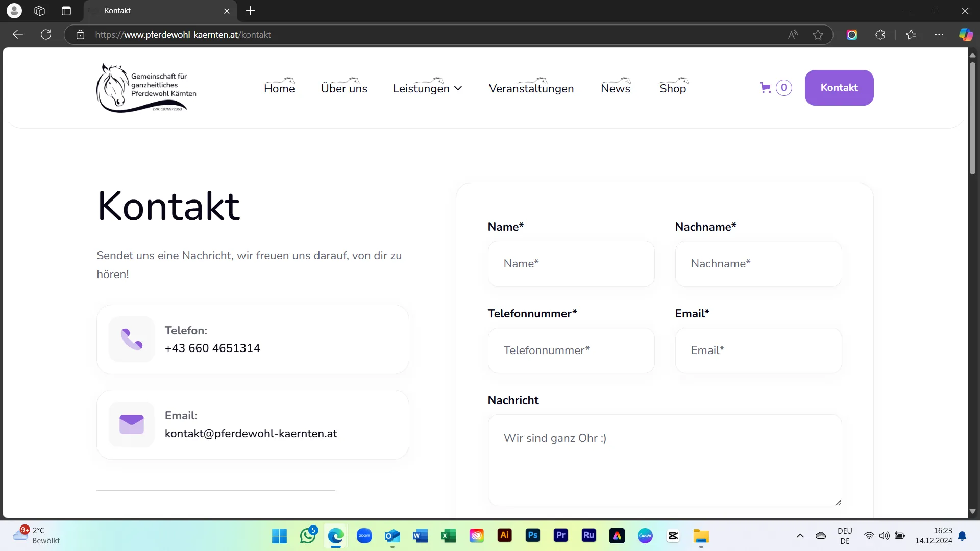Open the Shop menu item

coord(673,88)
